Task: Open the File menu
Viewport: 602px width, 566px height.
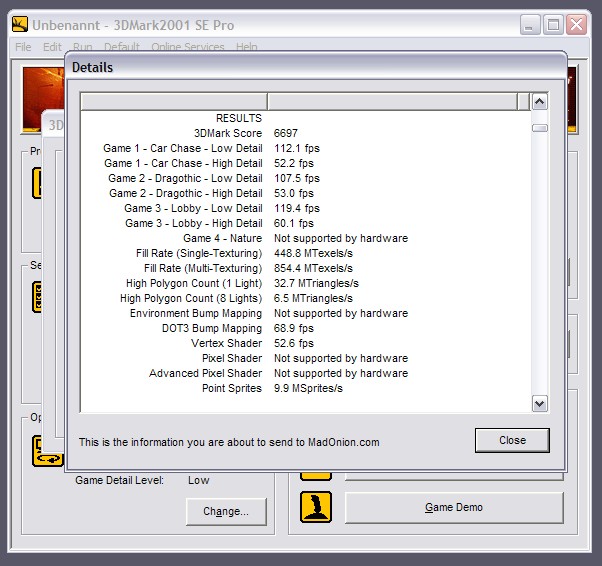Action: pos(23,47)
